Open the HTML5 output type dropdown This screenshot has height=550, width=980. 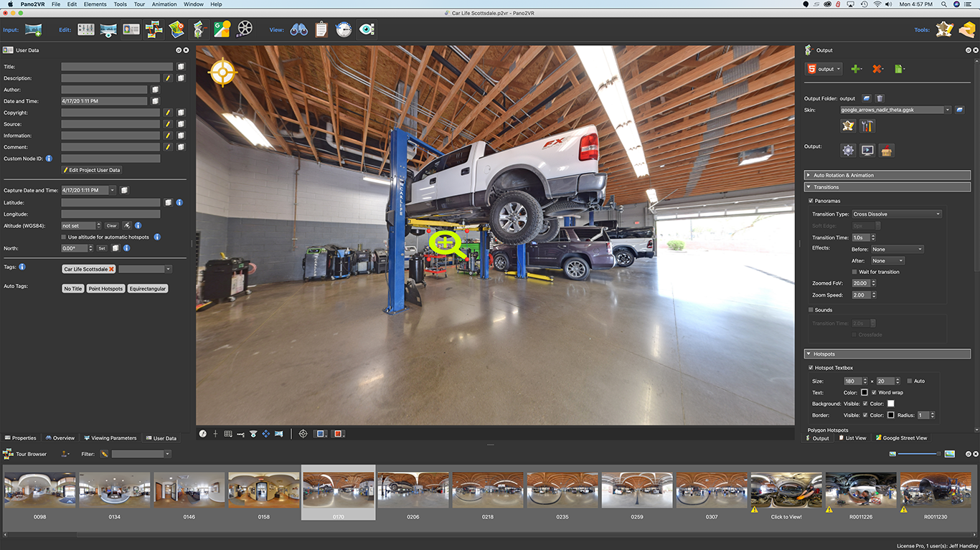point(824,69)
